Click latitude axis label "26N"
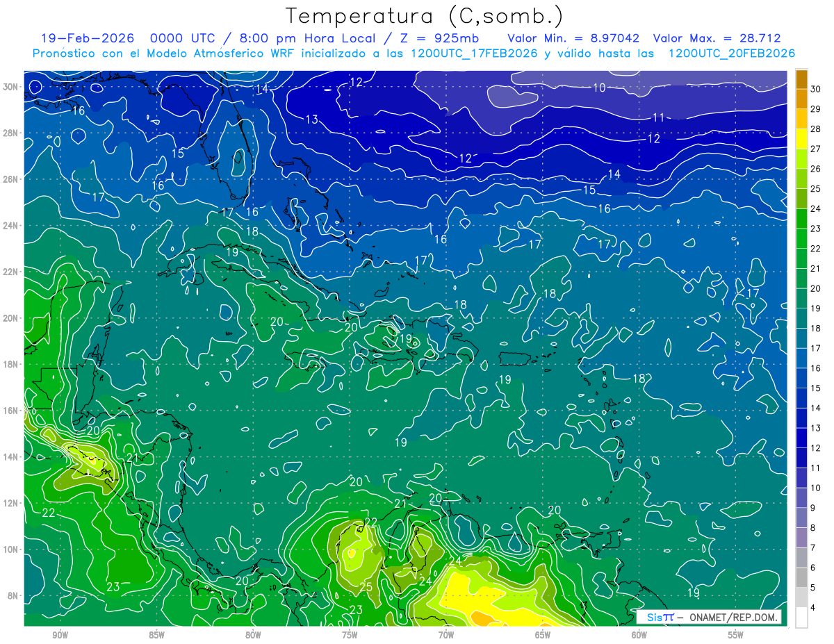 click(x=10, y=179)
